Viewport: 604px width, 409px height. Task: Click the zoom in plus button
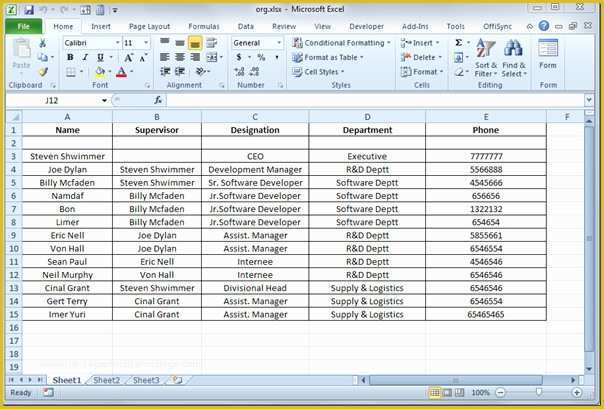pos(577,392)
